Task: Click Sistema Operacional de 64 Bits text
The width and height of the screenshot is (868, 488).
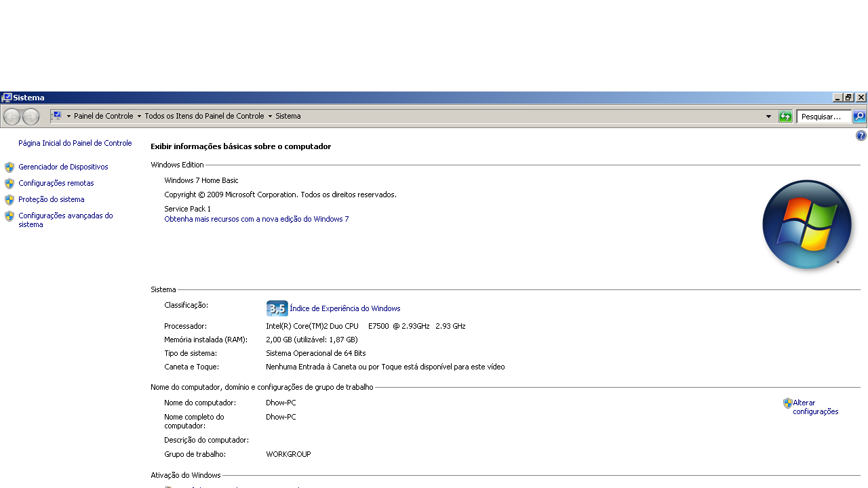Action: (x=316, y=353)
